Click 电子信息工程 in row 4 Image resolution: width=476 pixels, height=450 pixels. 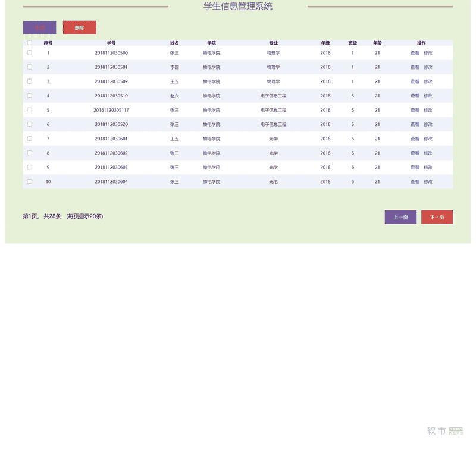pyautogui.click(x=273, y=96)
